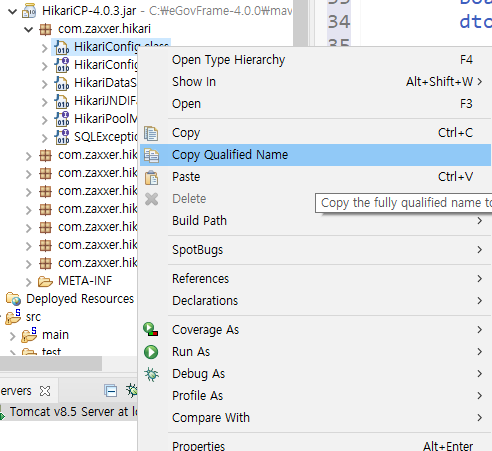Collapse the com.zaxxer.hikari package
This screenshot has height=451, width=492.
point(29,30)
